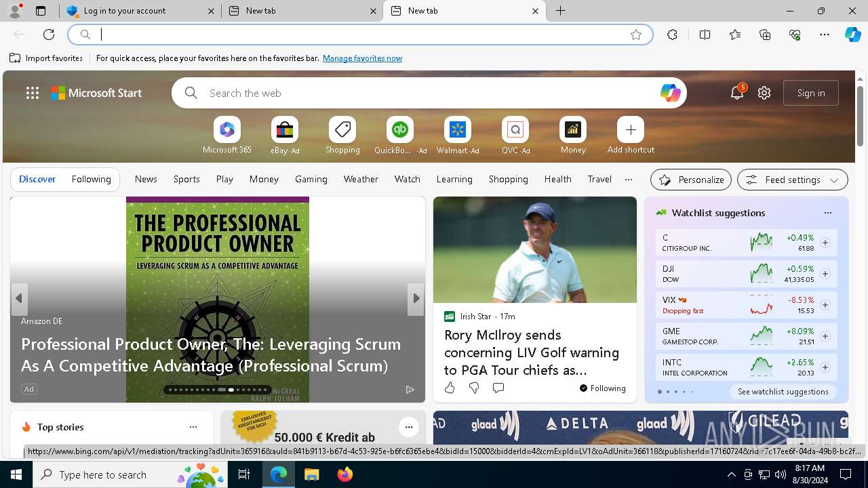This screenshot has width=868, height=488.
Task: Add Citigroup to watchlist
Action: tap(825, 243)
